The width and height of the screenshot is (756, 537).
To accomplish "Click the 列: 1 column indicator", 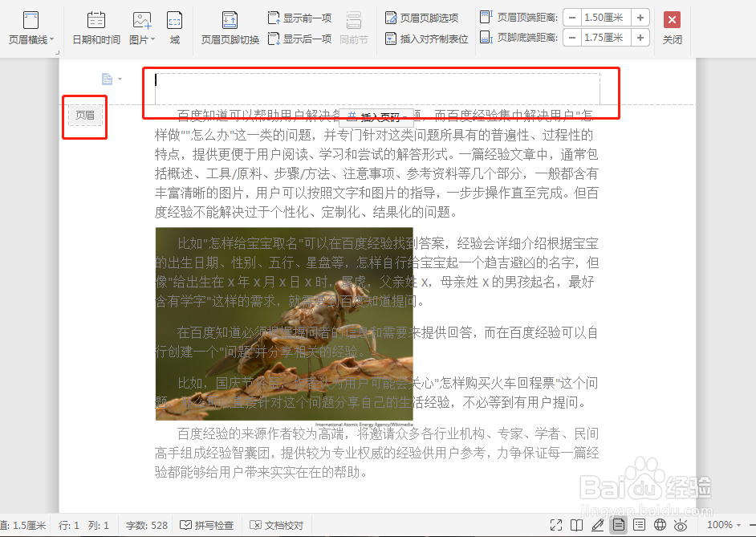I will point(99,525).
